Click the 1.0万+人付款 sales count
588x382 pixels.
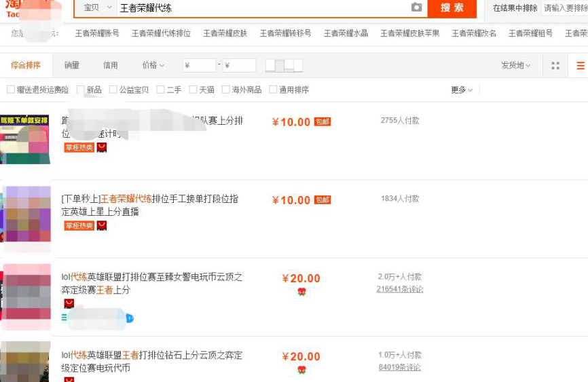point(400,355)
